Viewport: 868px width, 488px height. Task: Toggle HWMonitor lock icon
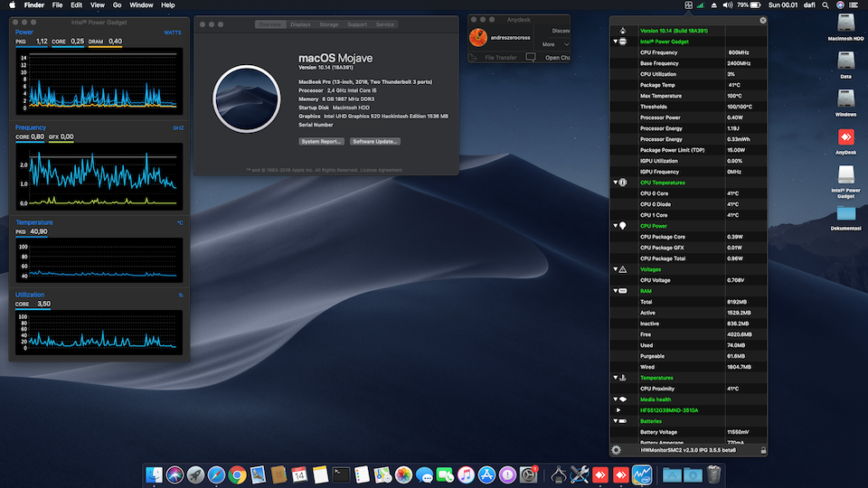pos(763,450)
